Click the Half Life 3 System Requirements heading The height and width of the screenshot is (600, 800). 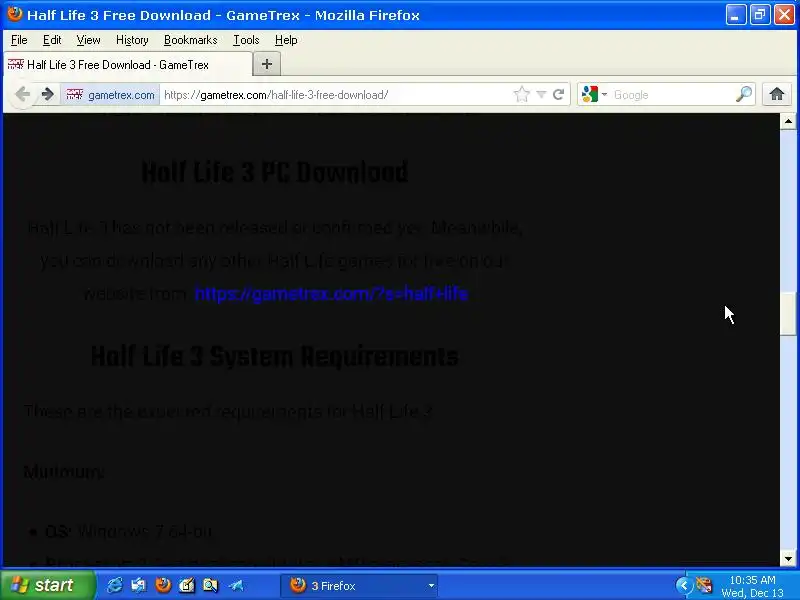(x=274, y=357)
